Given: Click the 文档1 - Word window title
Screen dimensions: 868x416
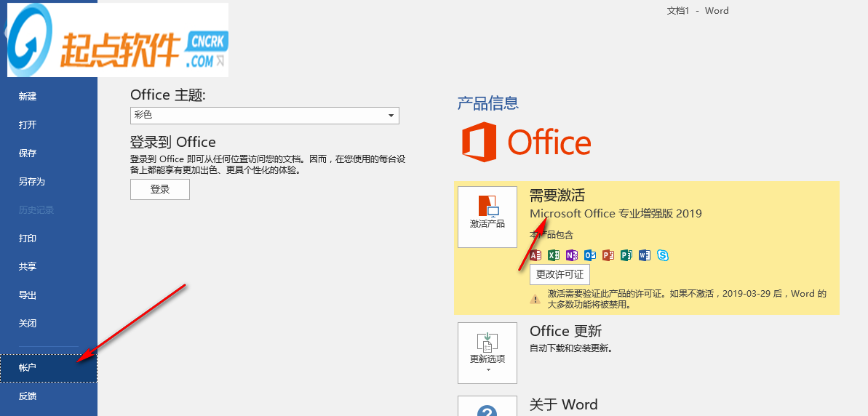Looking at the screenshot, I should coord(698,10).
